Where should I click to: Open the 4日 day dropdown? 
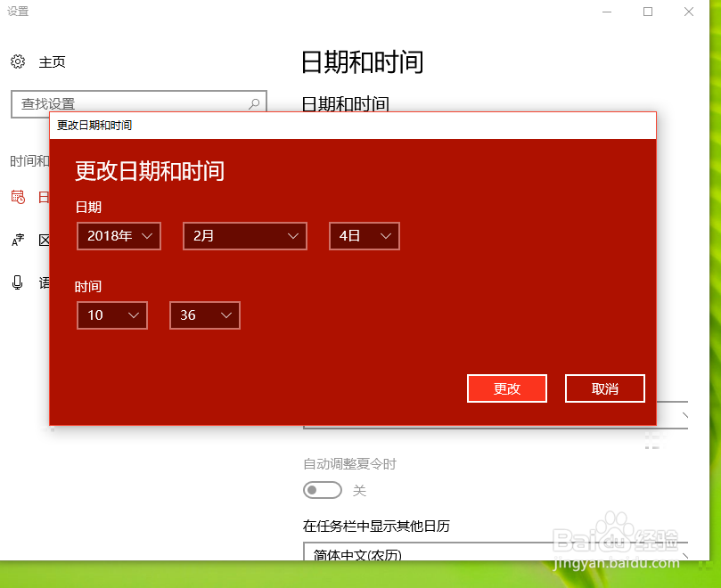coord(364,236)
